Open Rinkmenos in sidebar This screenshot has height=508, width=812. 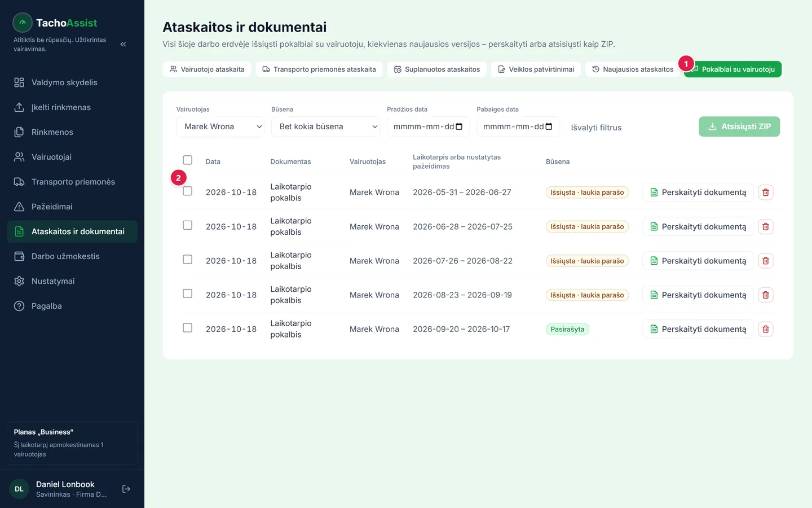coord(72,132)
